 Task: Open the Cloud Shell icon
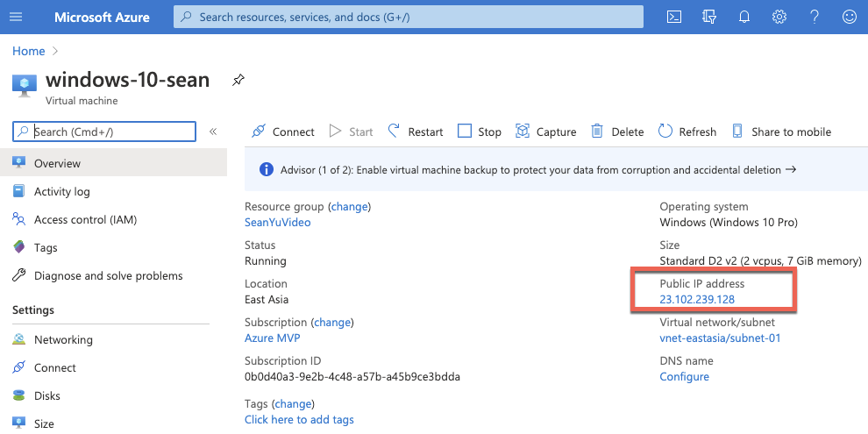674,17
